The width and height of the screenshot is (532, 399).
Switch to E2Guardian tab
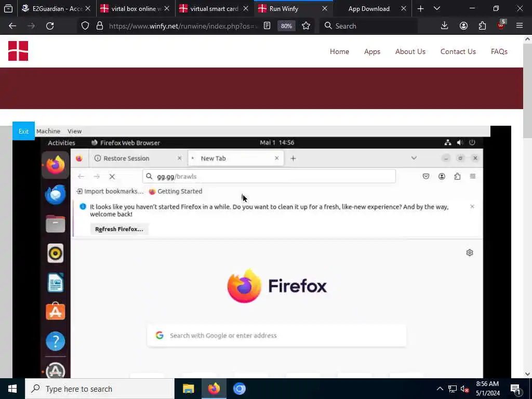click(56, 8)
